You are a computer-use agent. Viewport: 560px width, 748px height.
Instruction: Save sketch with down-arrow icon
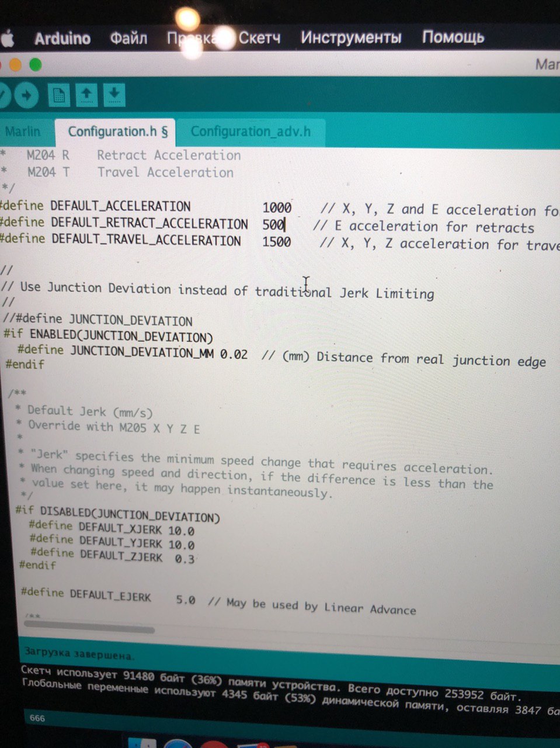[114, 94]
